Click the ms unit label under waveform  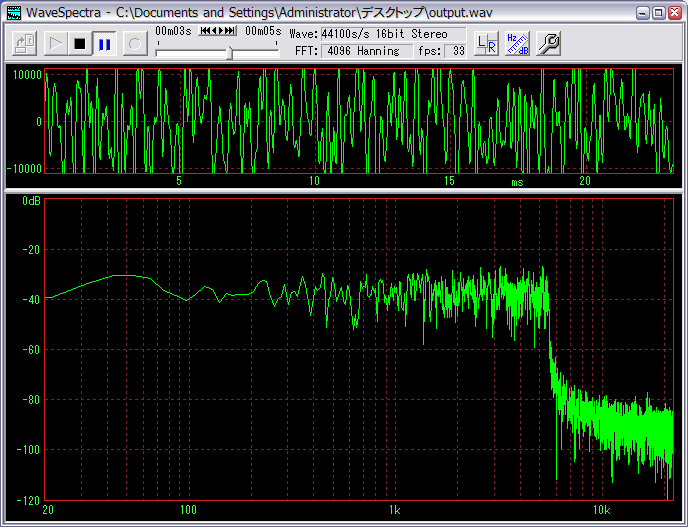tap(517, 182)
